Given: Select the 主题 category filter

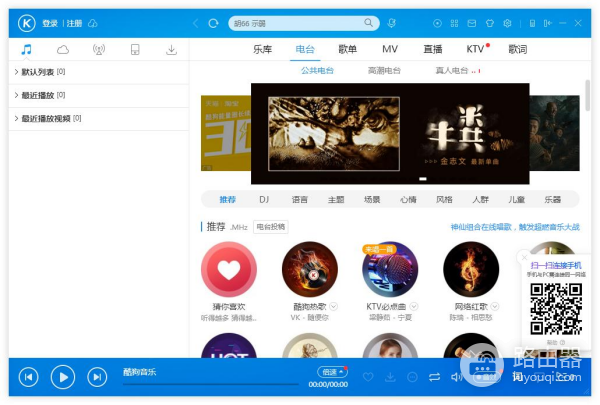Looking at the screenshot, I should tap(336, 199).
